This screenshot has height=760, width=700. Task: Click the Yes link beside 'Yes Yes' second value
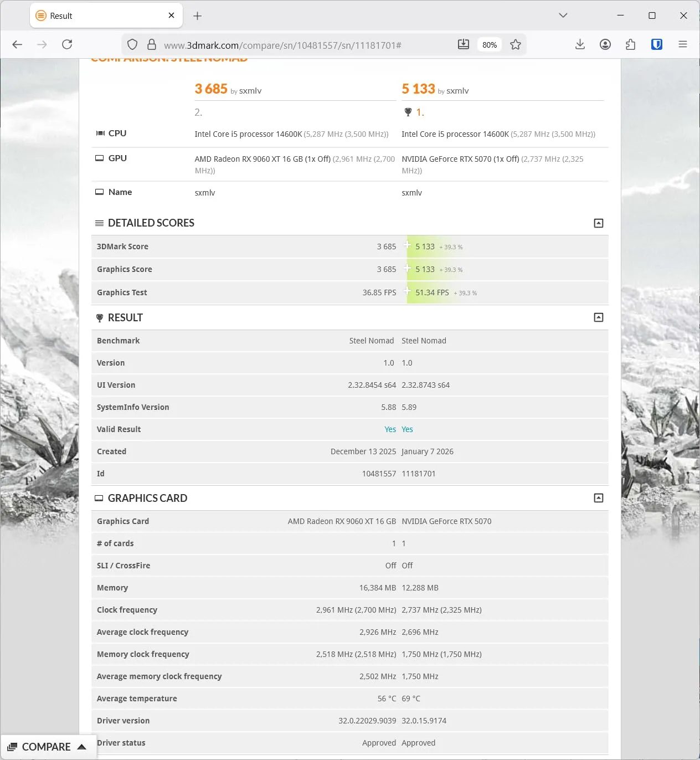pyautogui.click(x=408, y=429)
